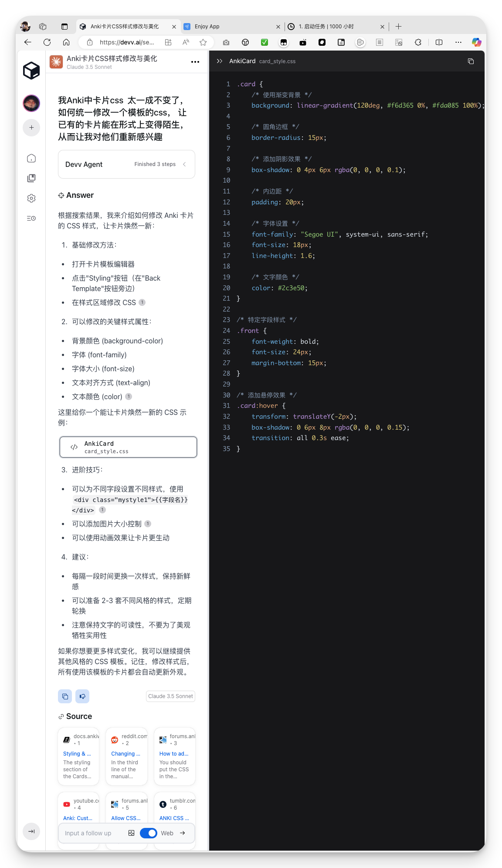
Task: Close the Enjoy App tab
Action: click(x=278, y=27)
